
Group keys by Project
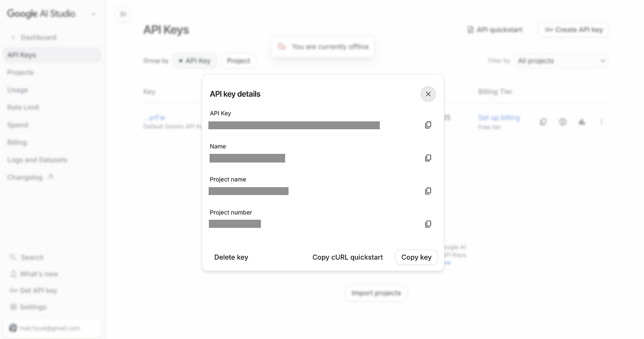238,61
